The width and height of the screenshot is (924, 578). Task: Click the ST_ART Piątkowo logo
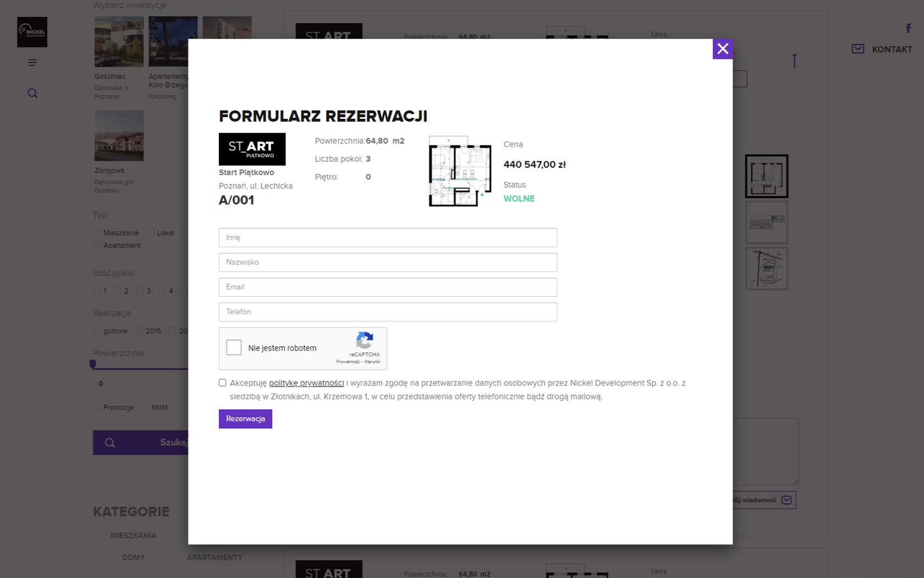(x=252, y=149)
